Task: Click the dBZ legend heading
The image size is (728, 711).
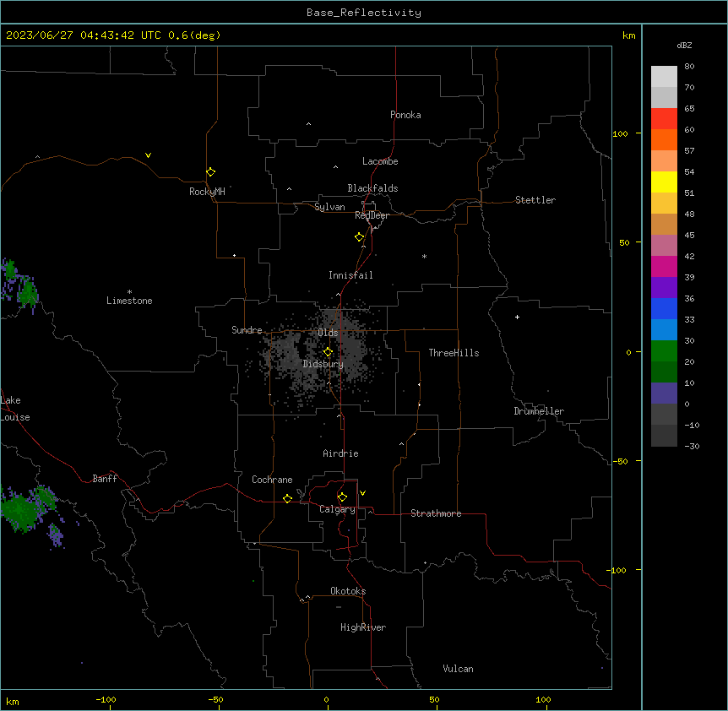Action: pyautogui.click(x=684, y=45)
